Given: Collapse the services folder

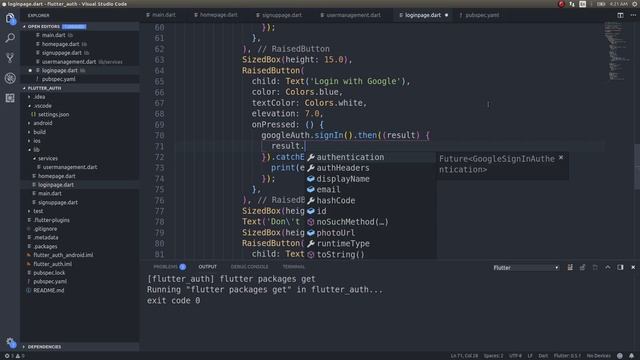Looking at the screenshot, I should [48, 158].
